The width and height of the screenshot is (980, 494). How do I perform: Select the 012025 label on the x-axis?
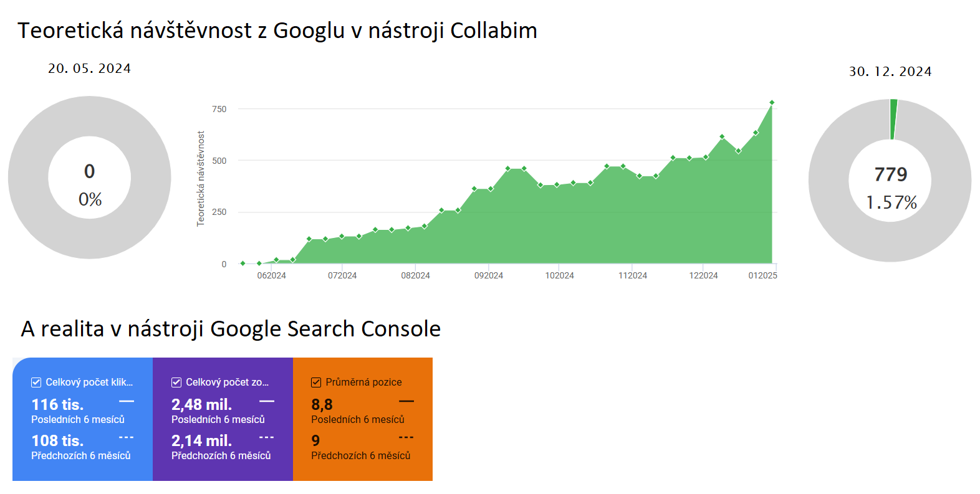point(762,275)
